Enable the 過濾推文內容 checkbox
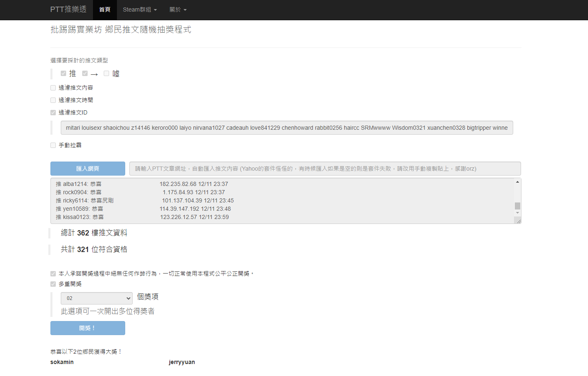 (53, 88)
